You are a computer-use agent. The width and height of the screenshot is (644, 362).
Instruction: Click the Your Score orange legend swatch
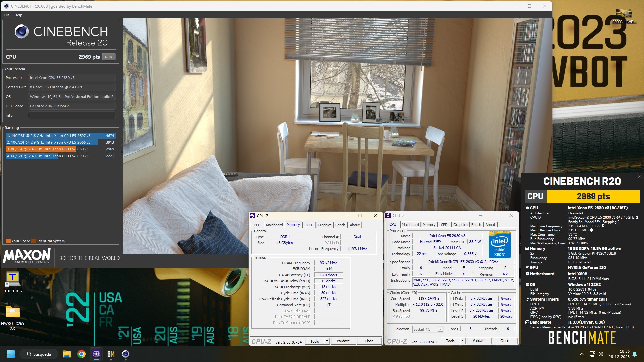click(x=8, y=241)
